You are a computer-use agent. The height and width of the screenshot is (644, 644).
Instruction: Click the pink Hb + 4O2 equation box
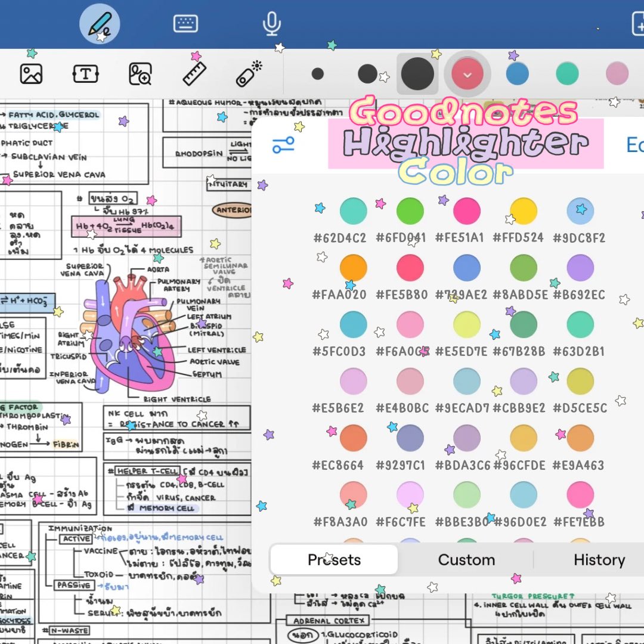(x=126, y=227)
